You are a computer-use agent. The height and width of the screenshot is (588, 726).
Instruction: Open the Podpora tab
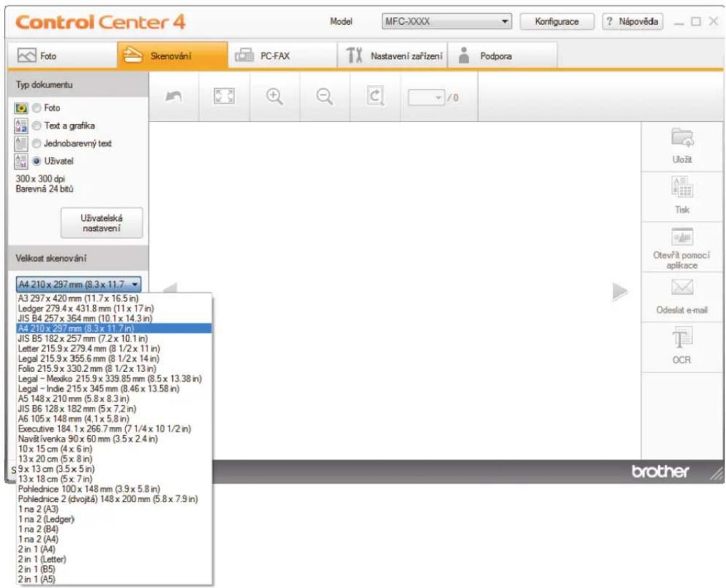point(502,56)
